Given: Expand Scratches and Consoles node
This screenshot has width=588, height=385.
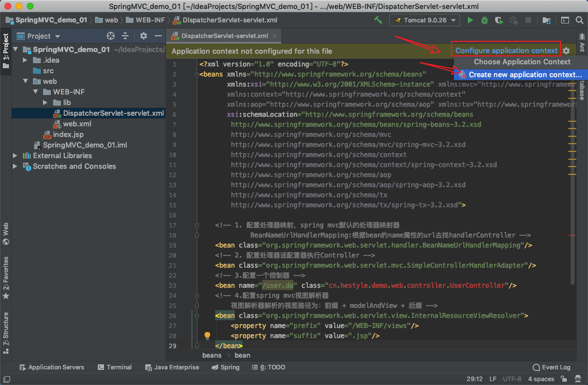Looking at the screenshot, I should click(15, 166).
